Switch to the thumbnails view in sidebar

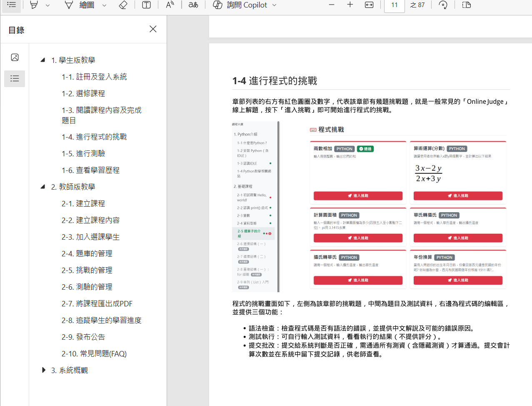click(x=15, y=58)
